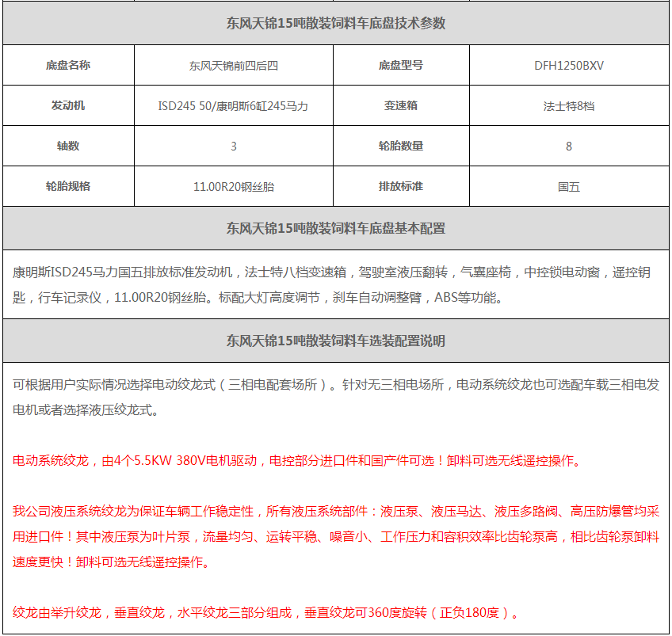Select the 国五 emission value cell
This screenshot has width=672, height=636.
[568, 187]
